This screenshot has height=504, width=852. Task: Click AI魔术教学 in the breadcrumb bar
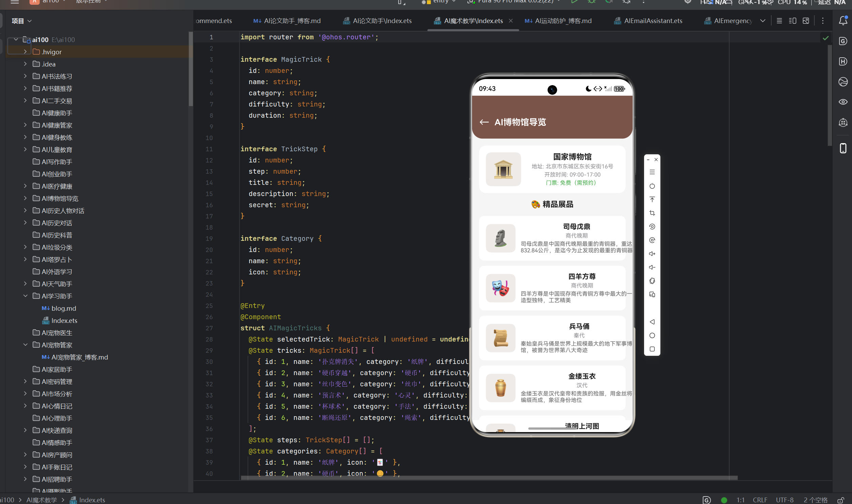42,500
